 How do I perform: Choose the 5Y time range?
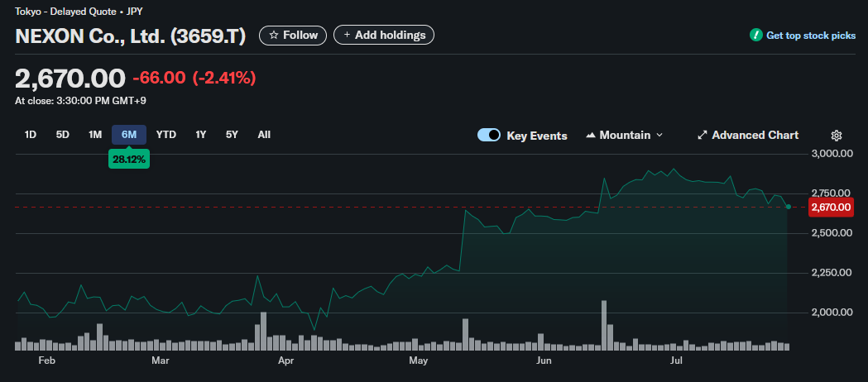(232, 135)
